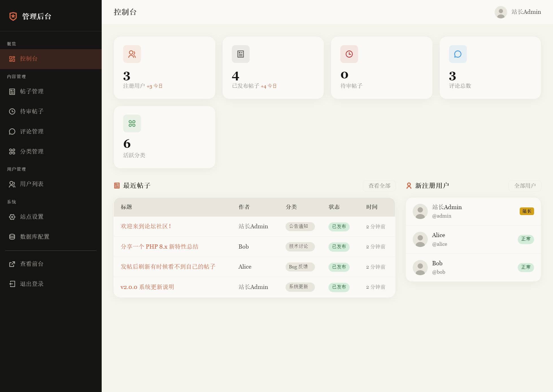This screenshot has height=392, width=553.
Task: Click the logout icon beside 退出登录
Action: click(x=12, y=284)
